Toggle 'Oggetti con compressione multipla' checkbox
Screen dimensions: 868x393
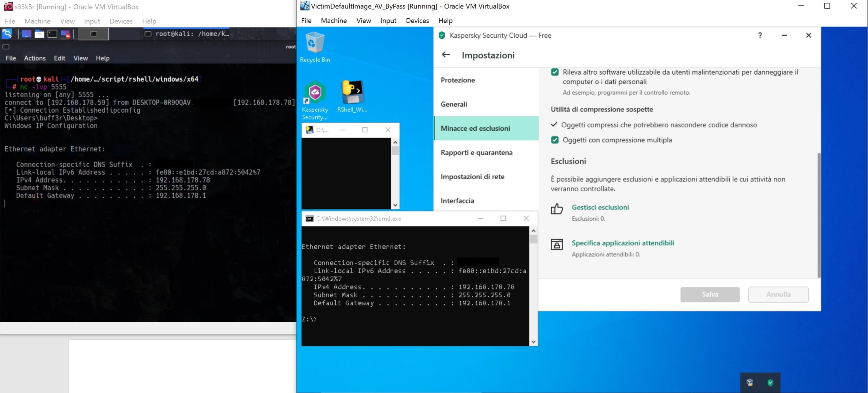pyautogui.click(x=555, y=140)
